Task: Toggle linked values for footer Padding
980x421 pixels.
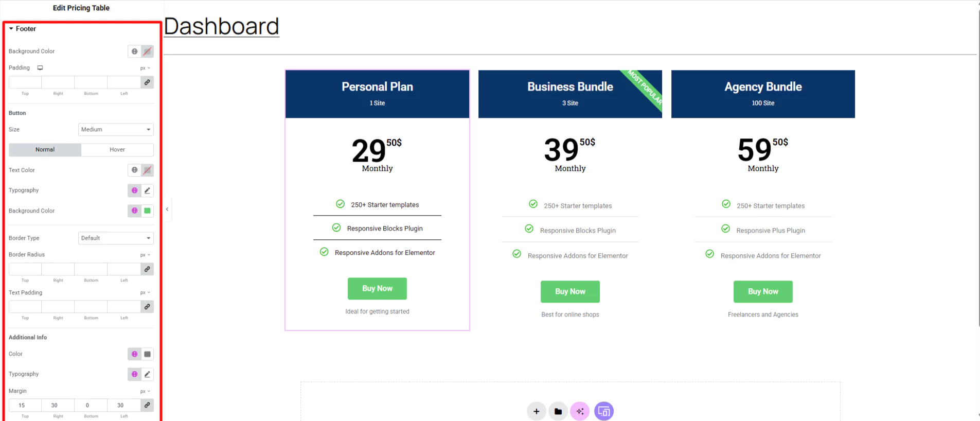Action: (147, 82)
